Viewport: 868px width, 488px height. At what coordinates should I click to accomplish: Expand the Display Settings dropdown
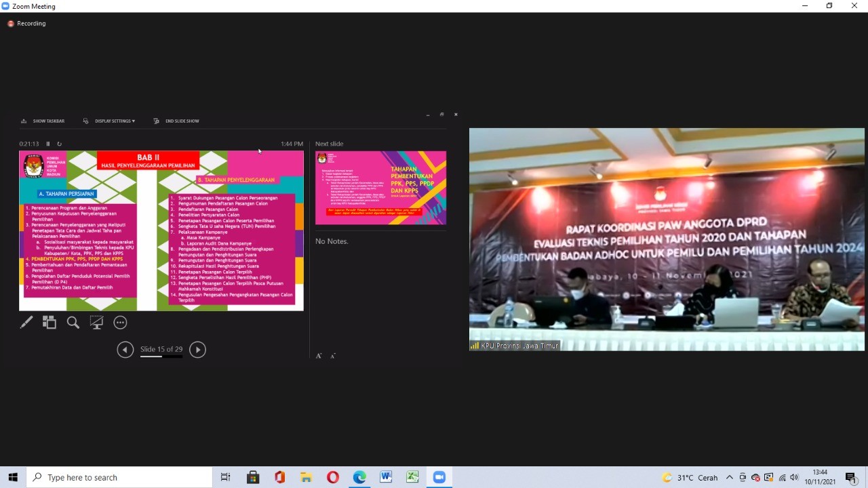pos(109,121)
